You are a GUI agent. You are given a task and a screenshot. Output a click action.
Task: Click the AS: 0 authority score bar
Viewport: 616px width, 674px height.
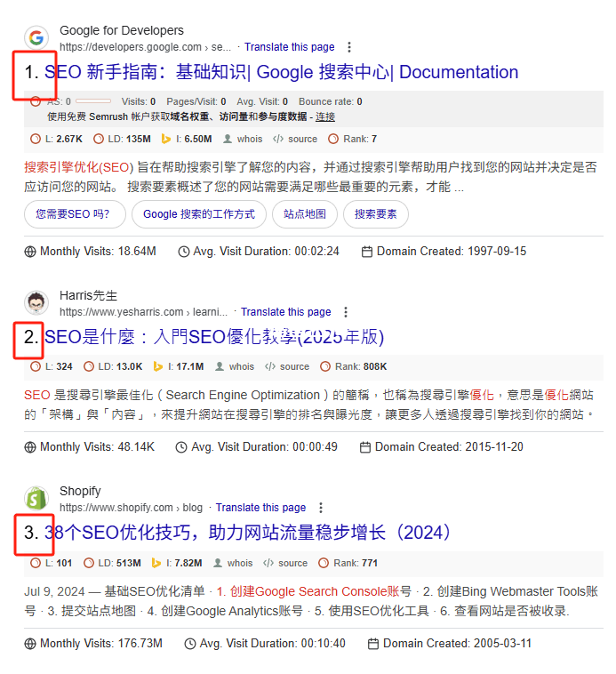click(x=93, y=101)
